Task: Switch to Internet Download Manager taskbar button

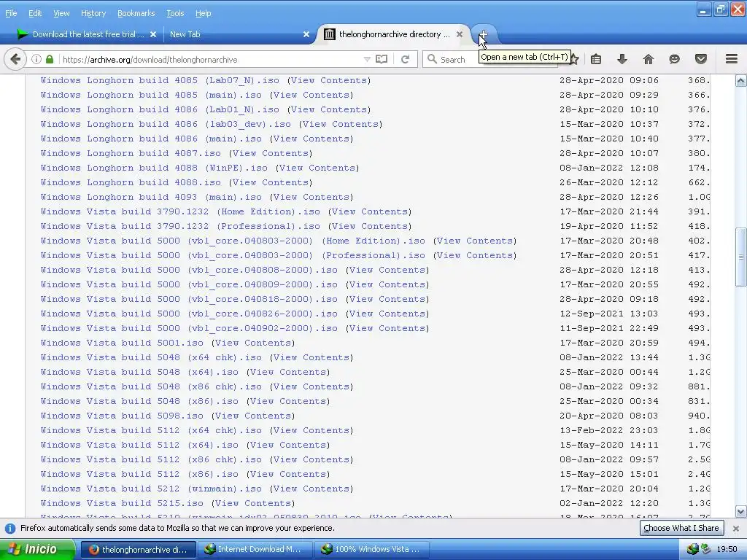Action: point(256,550)
